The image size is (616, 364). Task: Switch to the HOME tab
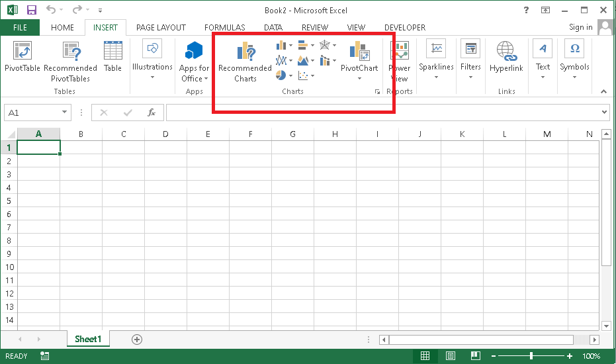pos(62,28)
